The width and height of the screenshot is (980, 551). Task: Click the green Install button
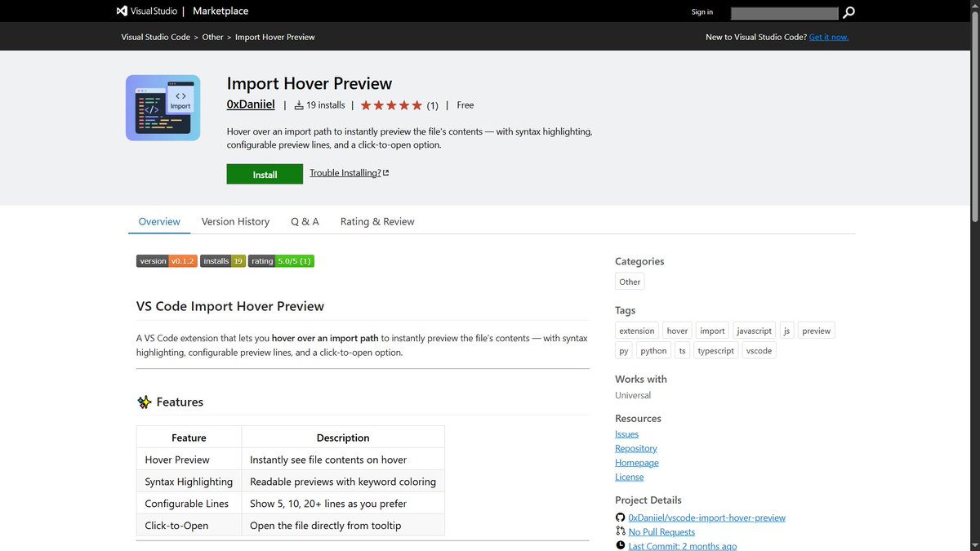coord(265,174)
